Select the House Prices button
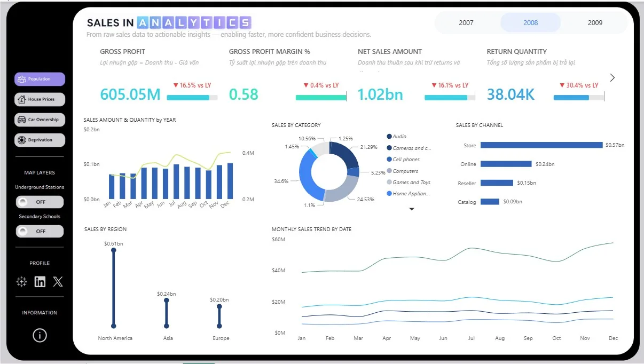 click(40, 99)
